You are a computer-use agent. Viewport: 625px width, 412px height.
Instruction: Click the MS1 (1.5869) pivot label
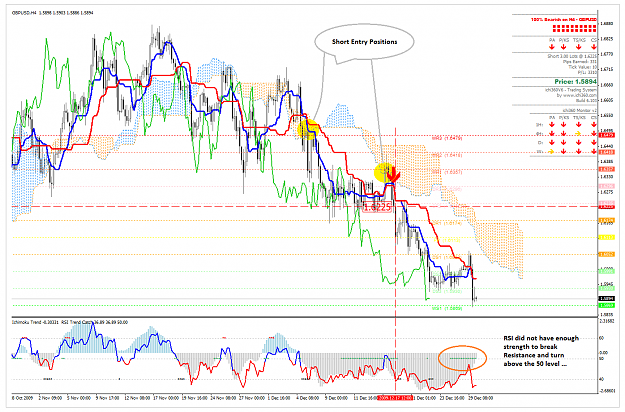point(447,308)
